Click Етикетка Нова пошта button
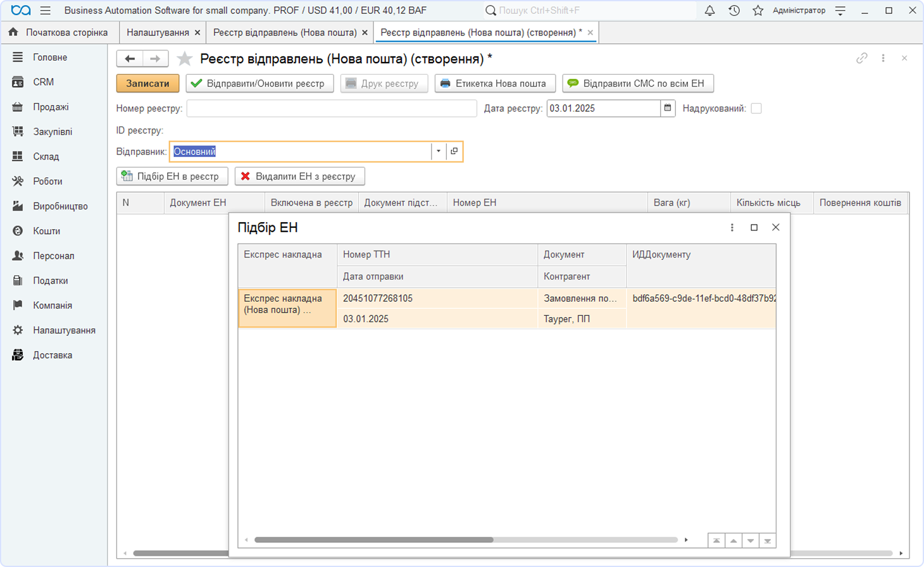The width and height of the screenshot is (924, 567). point(495,84)
